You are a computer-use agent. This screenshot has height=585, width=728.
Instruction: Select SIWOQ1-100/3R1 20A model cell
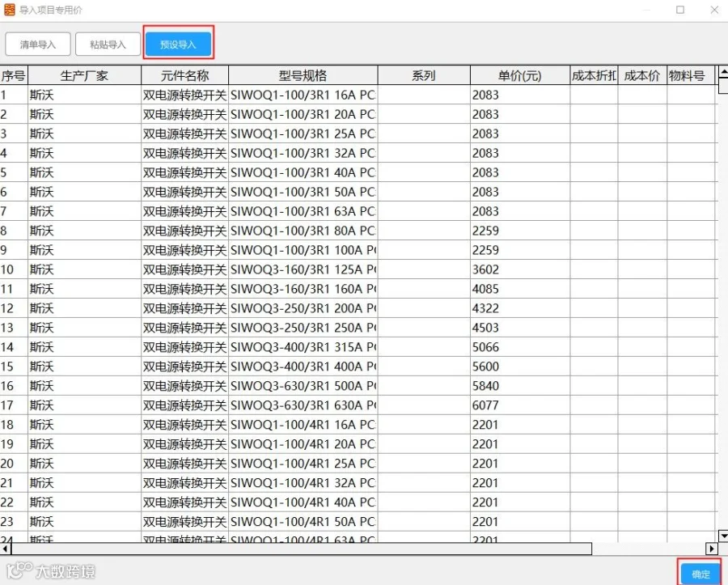[303, 114]
